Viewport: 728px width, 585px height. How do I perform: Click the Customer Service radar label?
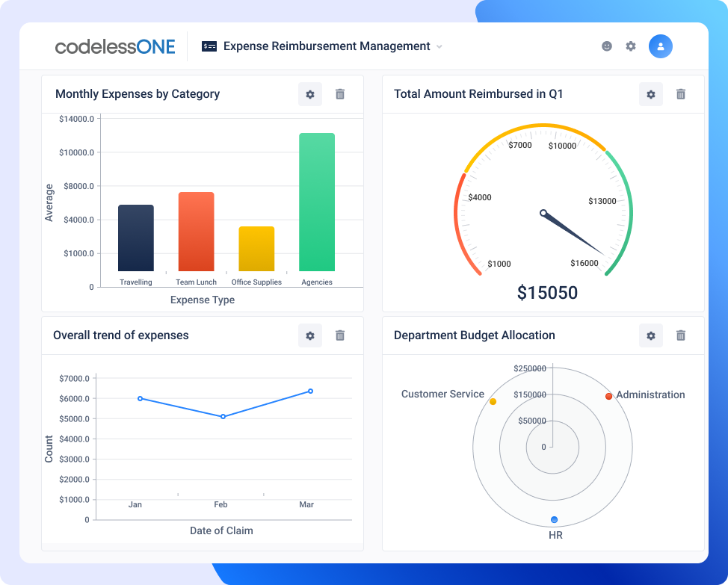pyautogui.click(x=442, y=394)
